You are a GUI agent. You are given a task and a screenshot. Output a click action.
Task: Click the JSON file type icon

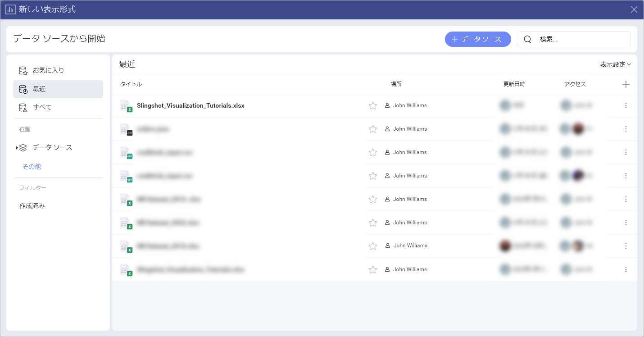[126, 129]
